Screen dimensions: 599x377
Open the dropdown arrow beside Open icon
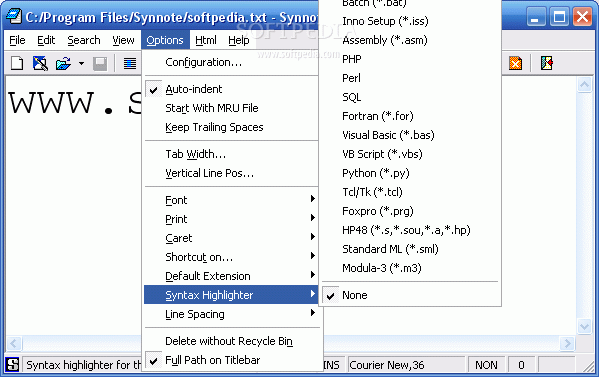coord(81,63)
